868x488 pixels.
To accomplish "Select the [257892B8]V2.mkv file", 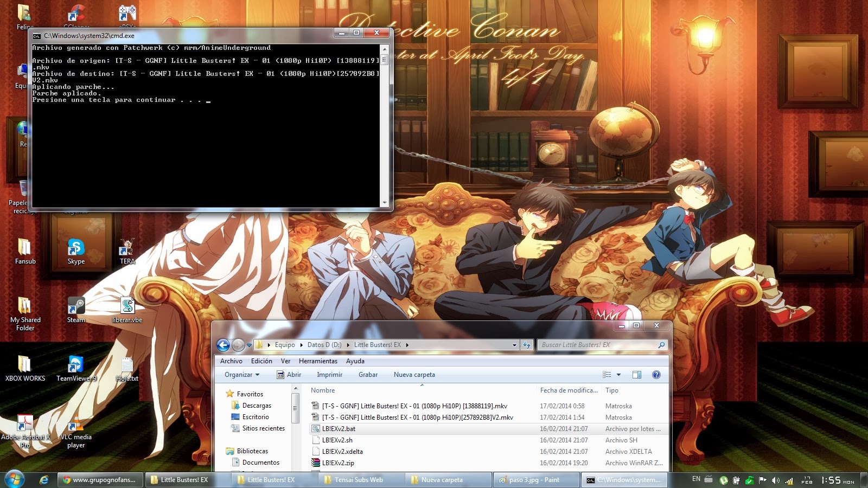I will 417,418.
